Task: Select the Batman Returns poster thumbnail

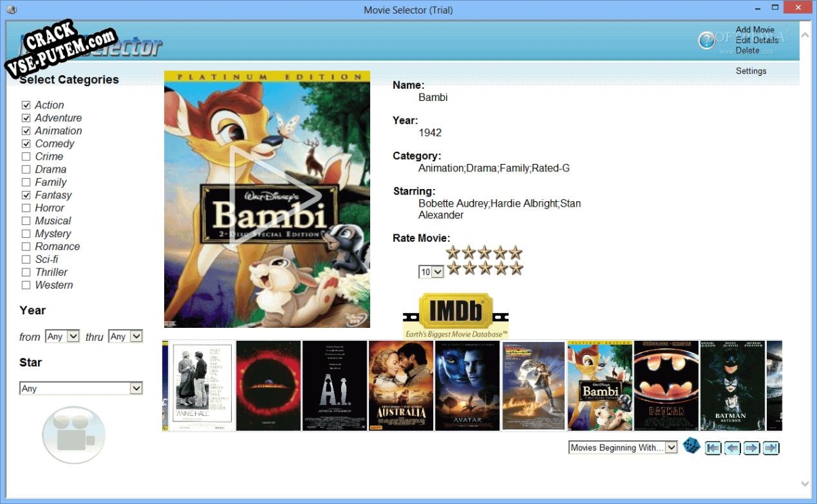Action: point(732,385)
